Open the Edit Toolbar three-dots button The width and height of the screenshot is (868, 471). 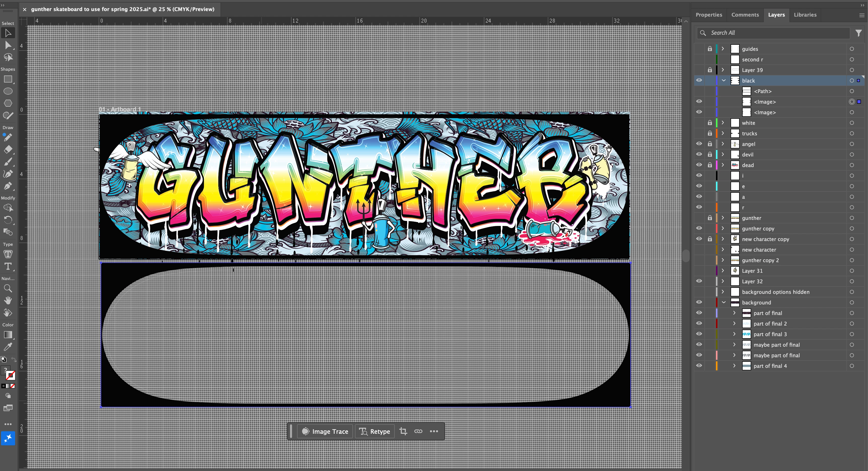coord(8,424)
